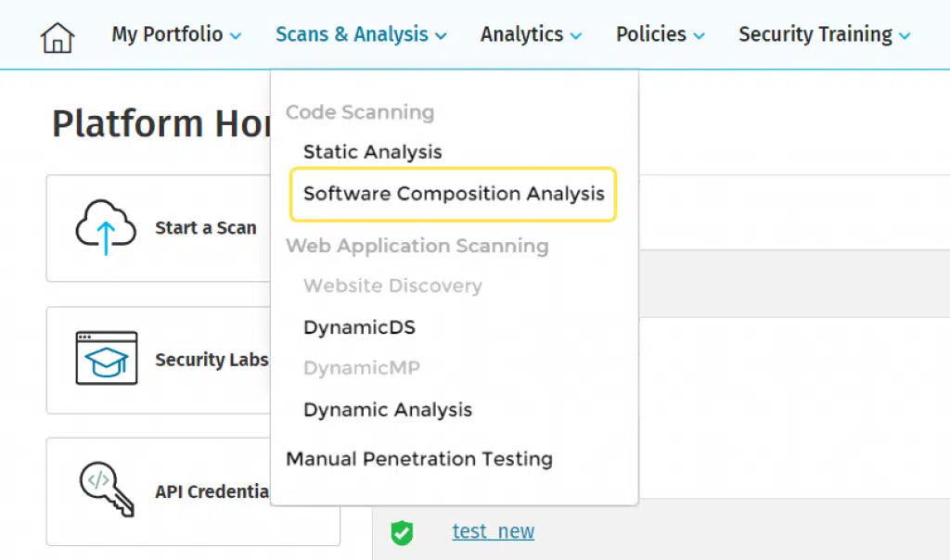Click the Security Training chevron arrow

click(905, 36)
